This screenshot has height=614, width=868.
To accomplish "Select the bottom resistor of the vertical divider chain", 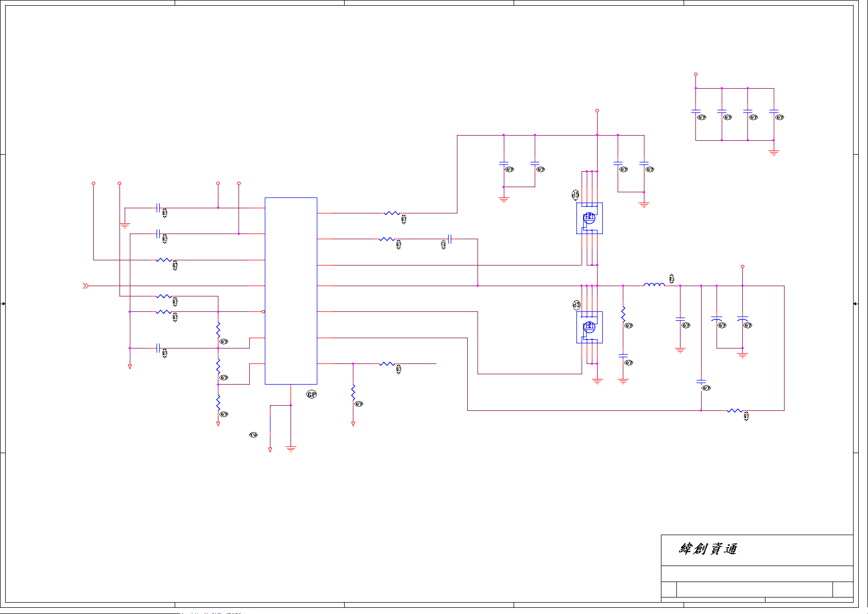I will click(218, 403).
